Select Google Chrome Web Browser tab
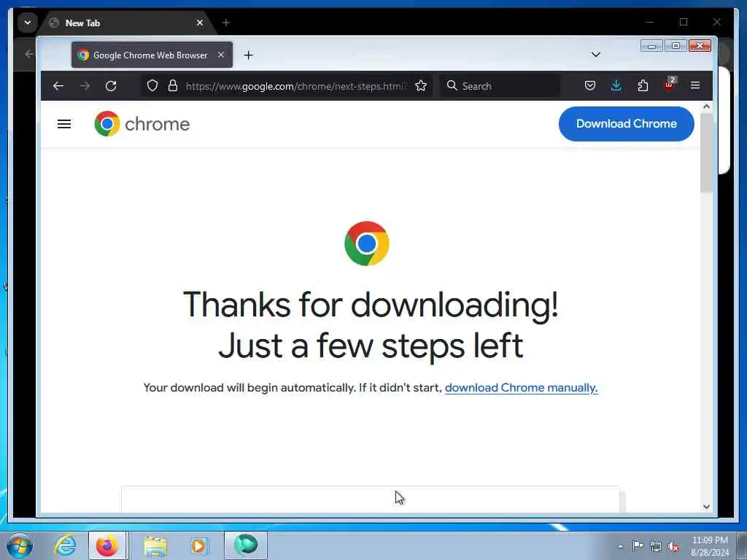Screen dimensions: 747x560 tap(152, 55)
